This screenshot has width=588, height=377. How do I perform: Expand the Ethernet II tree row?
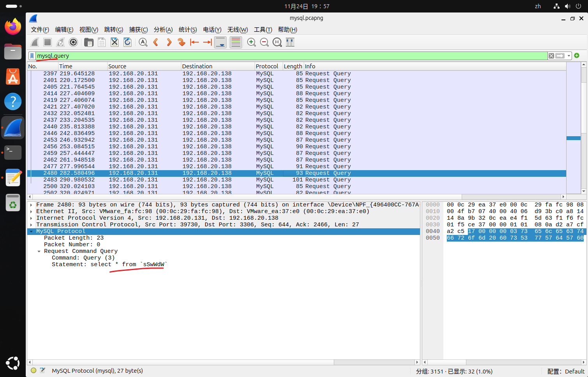pyautogui.click(x=31, y=211)
